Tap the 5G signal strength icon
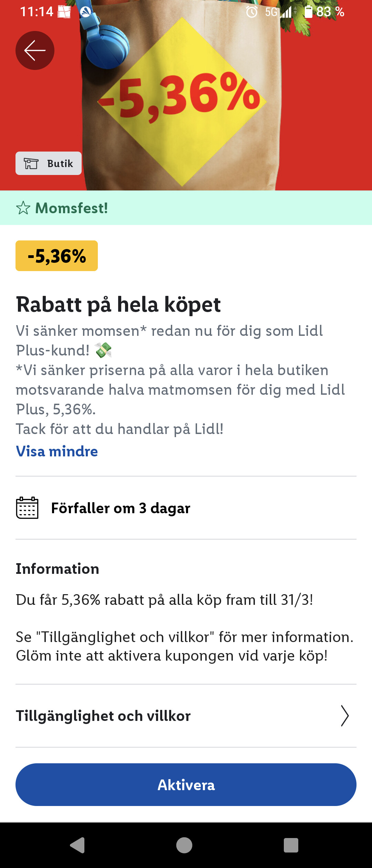The width and height of the screenshot is (372, 868). (x=286, y=12)
